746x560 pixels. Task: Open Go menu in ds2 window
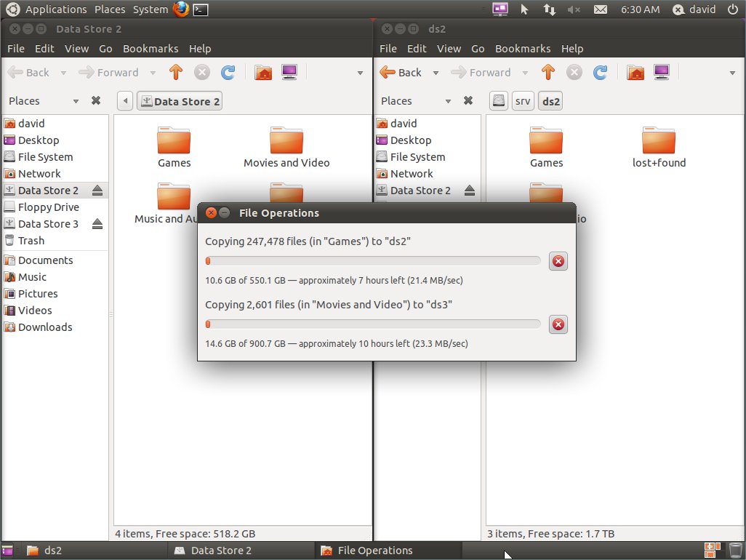pyautogui.click(x=478, y=49)
